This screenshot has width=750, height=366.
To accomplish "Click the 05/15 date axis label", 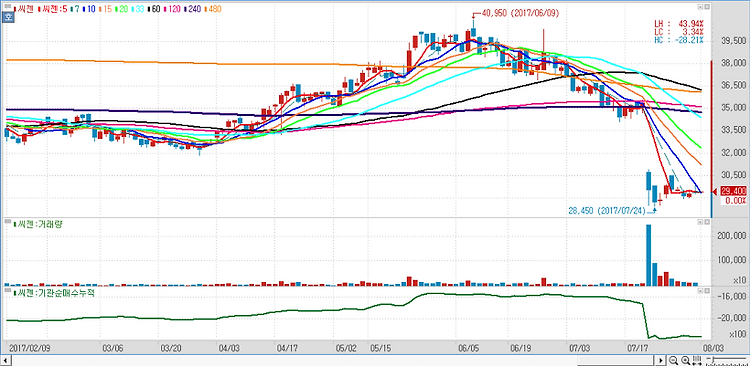I will pos(381,348).
